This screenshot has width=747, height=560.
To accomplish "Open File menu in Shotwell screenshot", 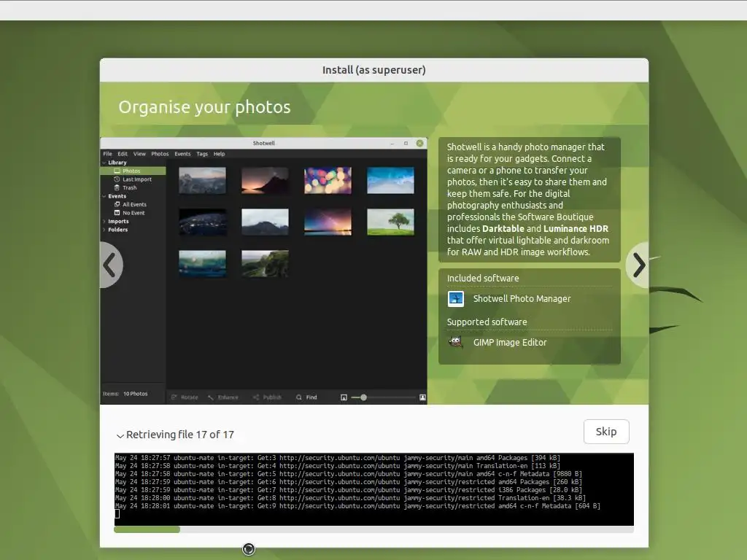I will click(108, 154).
